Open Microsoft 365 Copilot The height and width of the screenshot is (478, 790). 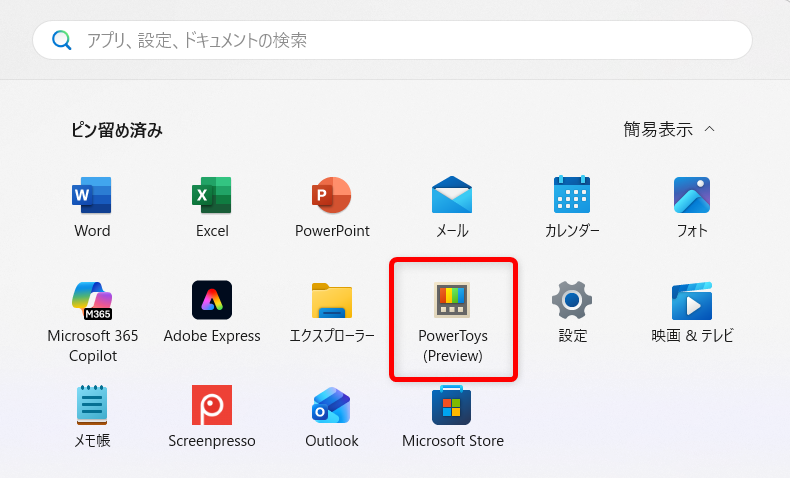[93, 321]
